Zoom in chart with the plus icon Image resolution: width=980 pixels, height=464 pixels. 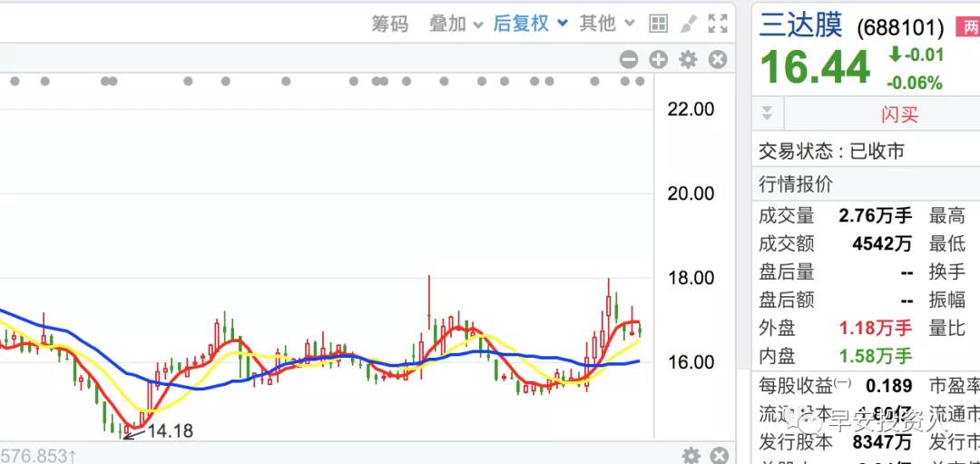point(659,60)
